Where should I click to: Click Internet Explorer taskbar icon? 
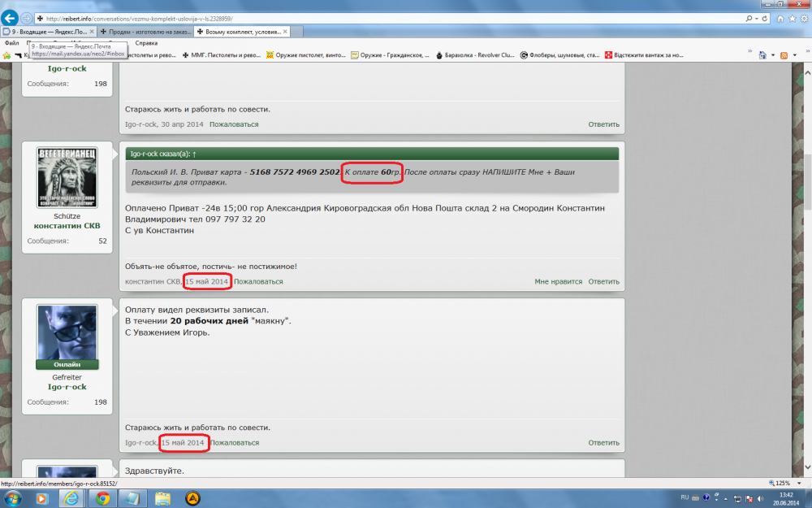pyautogui.click(x=71, y=499)
